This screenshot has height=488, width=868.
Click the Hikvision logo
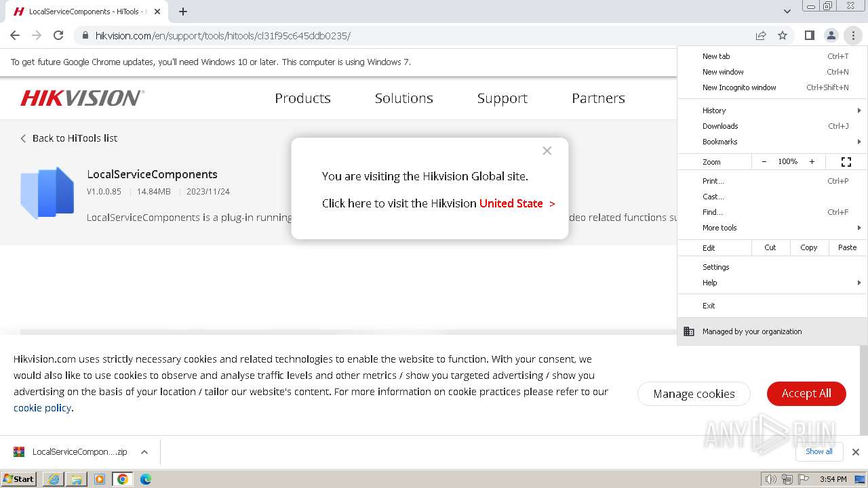[82, 98]
